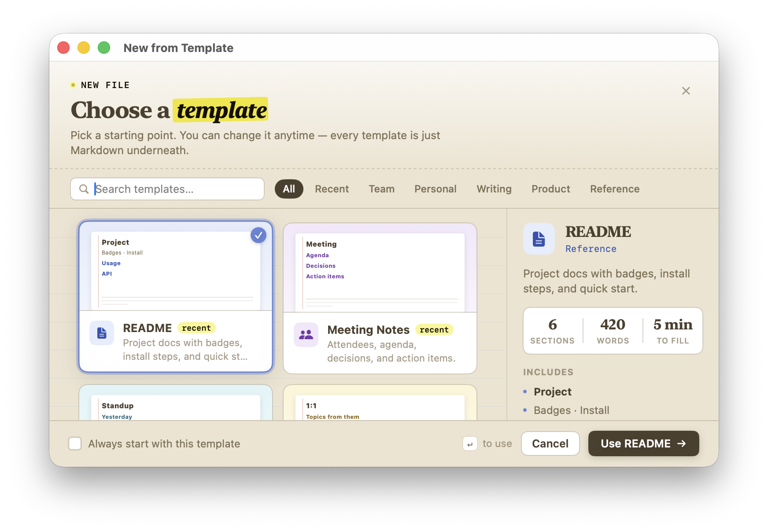Click the '6 SECTIONS' stat
The height and width of the screenshot is (532, 768).
coord(552,331)
